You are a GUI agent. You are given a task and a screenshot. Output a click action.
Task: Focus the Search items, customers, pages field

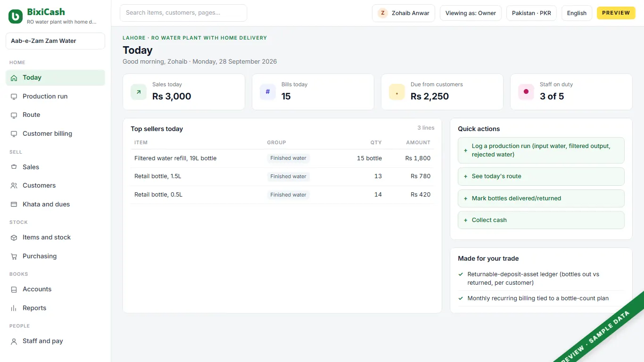[x=183, y=13]
